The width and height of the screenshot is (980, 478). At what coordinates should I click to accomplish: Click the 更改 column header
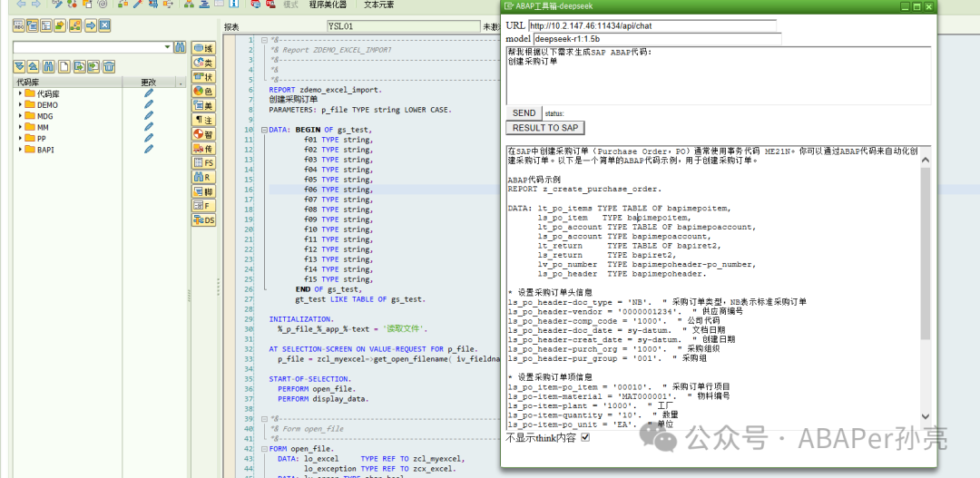click(x=150, y=83)
